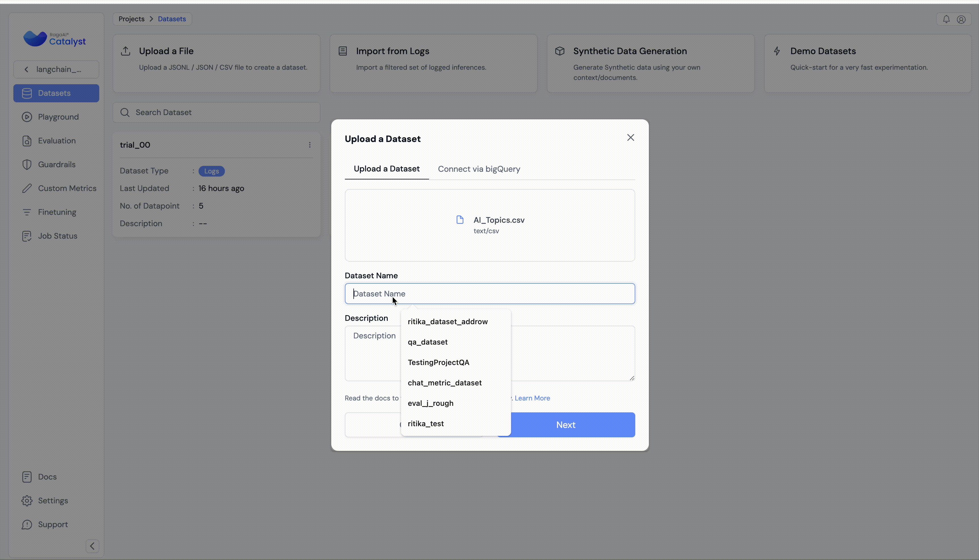The height and width of the screenshot is (560, 979).
Task: Follow the Learn More link
Action: click(x=532, y=398)
